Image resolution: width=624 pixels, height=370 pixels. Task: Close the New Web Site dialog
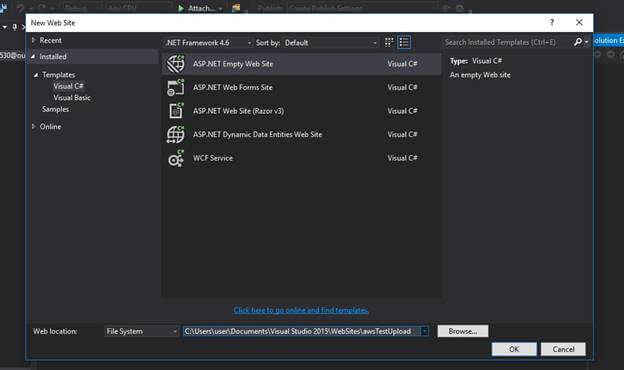tap(579, 22)
